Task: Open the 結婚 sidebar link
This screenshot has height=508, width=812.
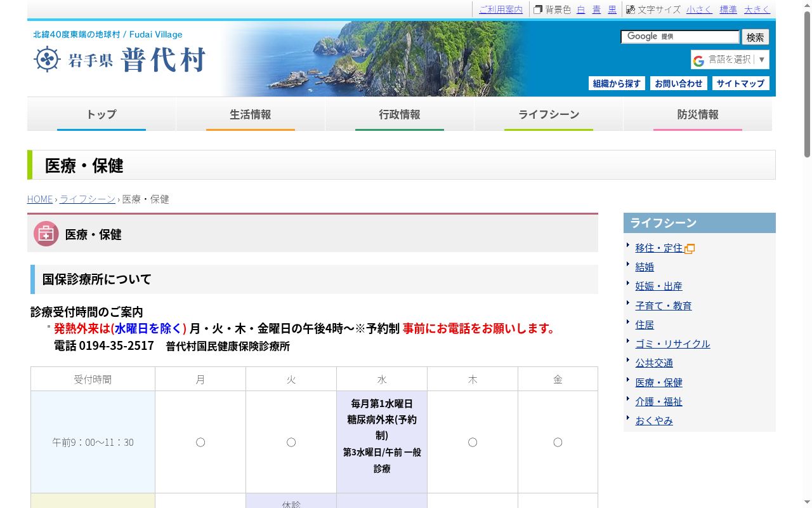Action: point(645,267)
